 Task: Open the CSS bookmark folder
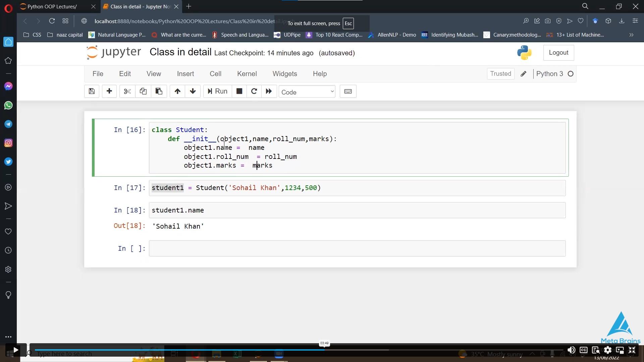click(x=33, y=35)
